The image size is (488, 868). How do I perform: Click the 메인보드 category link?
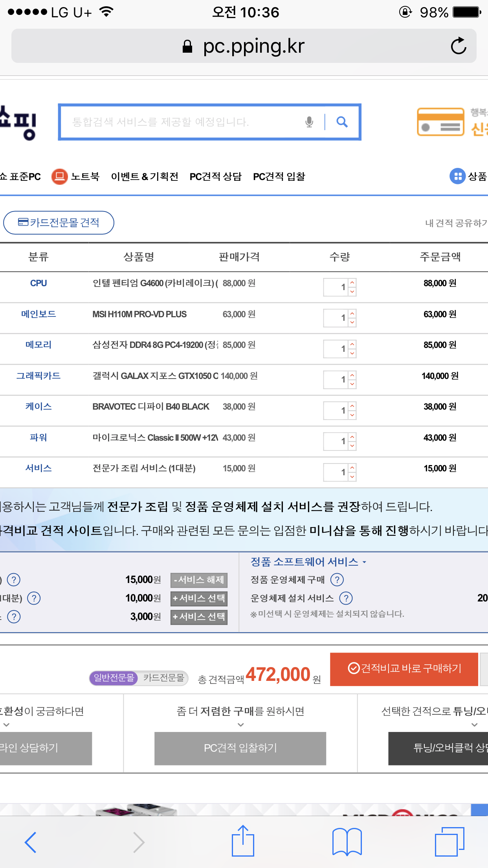tap(39, 314)
